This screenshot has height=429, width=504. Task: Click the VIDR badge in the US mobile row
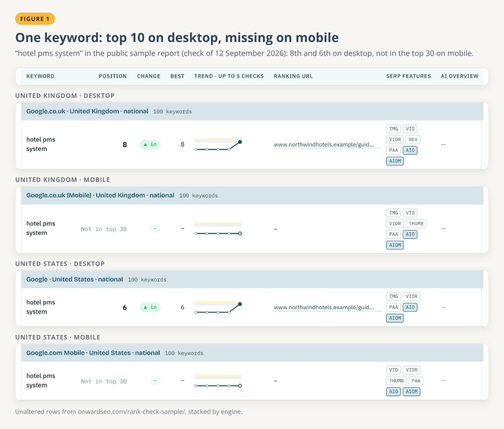[x=412, y=370]
